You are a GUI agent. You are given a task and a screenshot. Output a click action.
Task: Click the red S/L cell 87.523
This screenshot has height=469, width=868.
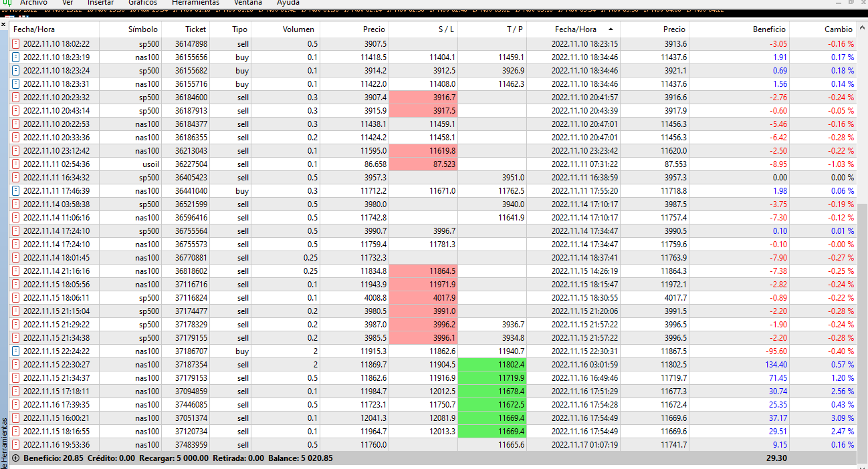[424, 164]
